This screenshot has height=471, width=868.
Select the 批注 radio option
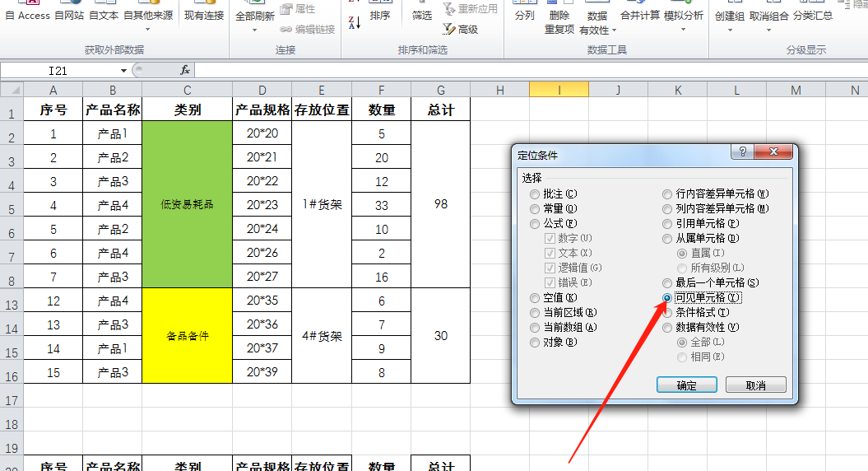coord(534,194)
